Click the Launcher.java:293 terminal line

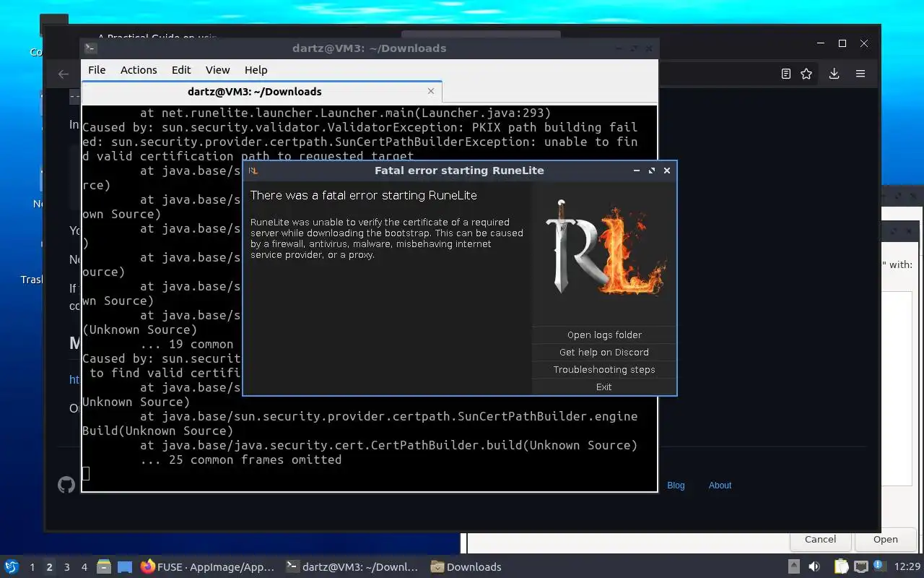pos(345,113)
